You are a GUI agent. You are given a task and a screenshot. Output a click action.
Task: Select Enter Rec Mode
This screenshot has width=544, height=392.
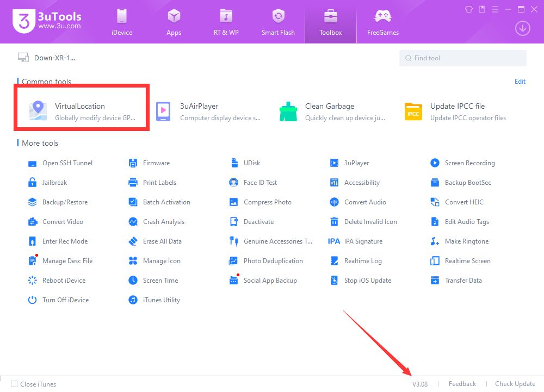(58, 241)
